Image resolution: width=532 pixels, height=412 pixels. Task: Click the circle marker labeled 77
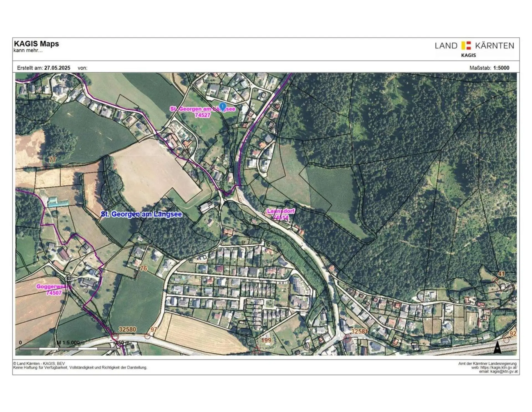[x=46, y=166]
